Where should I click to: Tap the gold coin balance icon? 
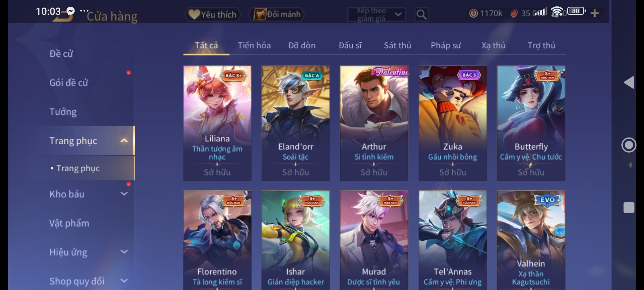[x=474, y=13]
